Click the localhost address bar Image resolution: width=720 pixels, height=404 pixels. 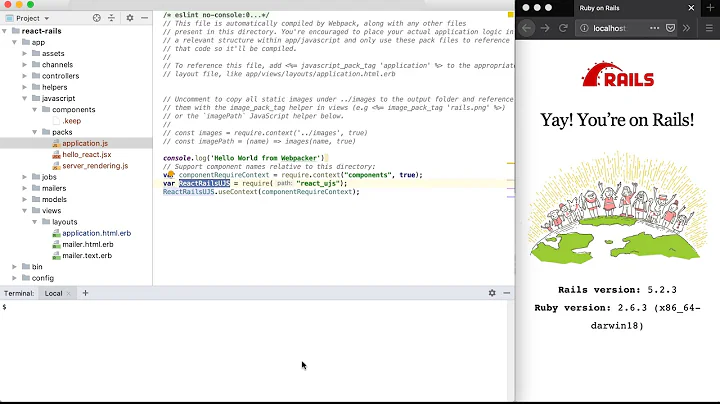pos(611,28)
